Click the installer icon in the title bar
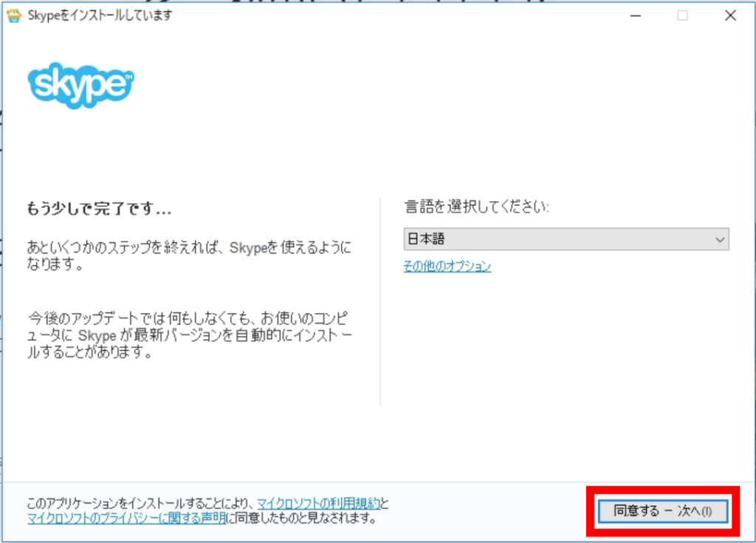This screenshot has height=543, width=756. point(14,16)
